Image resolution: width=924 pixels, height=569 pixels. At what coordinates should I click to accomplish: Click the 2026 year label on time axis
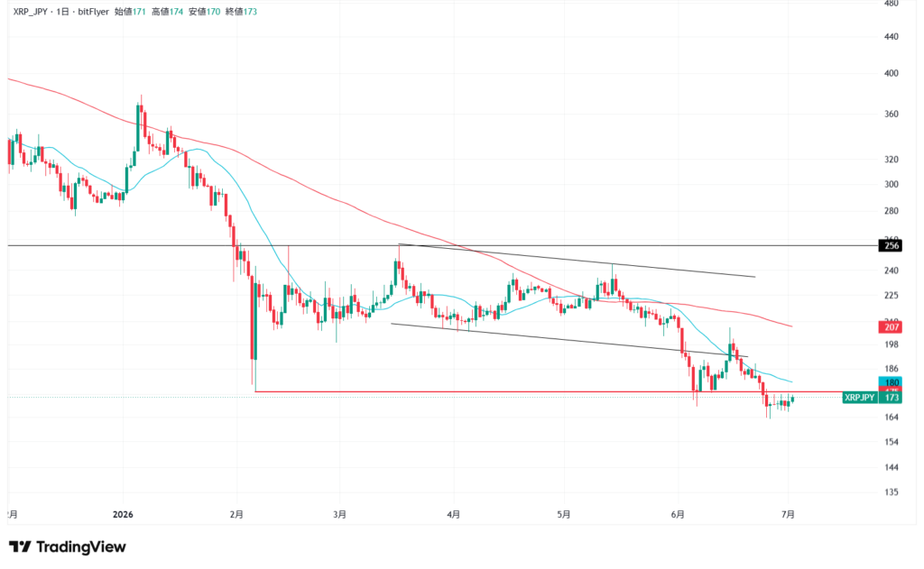123,514
